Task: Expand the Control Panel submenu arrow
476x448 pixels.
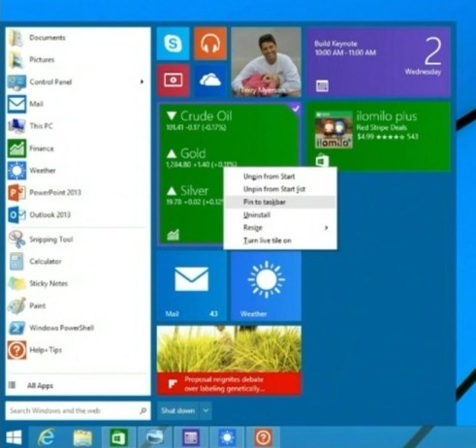Action: pos(142,81)
